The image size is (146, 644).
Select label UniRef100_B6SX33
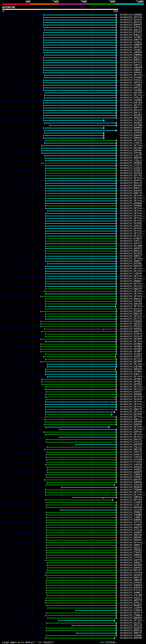tap(131, 110)
